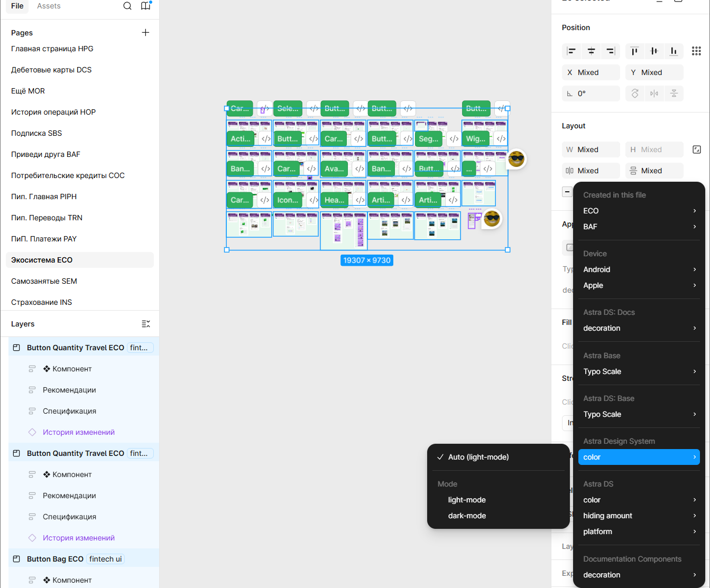710x588 pixels.
Task: Align horizontal centers icon
Action: pyautogui.click(x=591, y=51)
